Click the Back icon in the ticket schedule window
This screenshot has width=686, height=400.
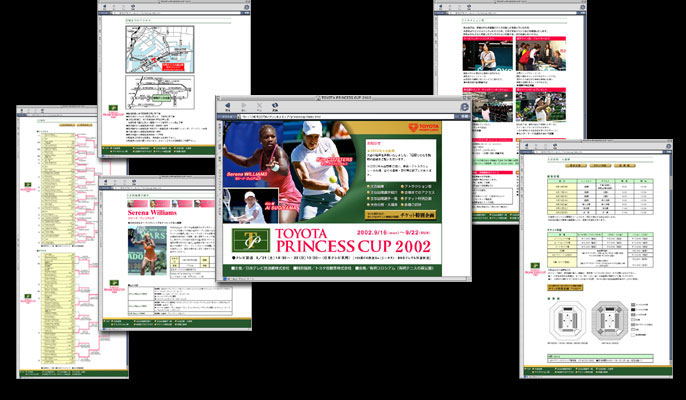[x=527, y=146]
